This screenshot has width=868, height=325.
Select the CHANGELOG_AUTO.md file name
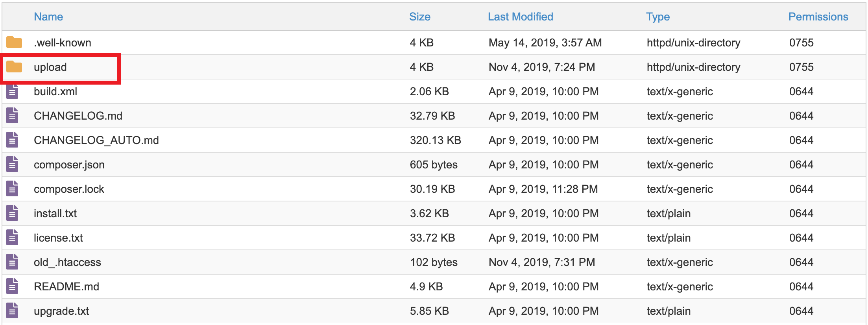pos(96,140)
